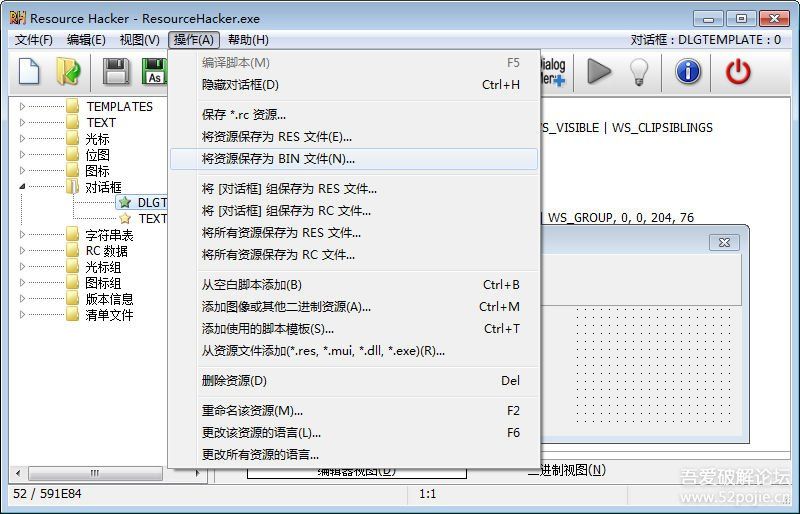Choose 将资源保存为 BIN 文件(N)...
The image size is (800, 514).
pos(354,159)
